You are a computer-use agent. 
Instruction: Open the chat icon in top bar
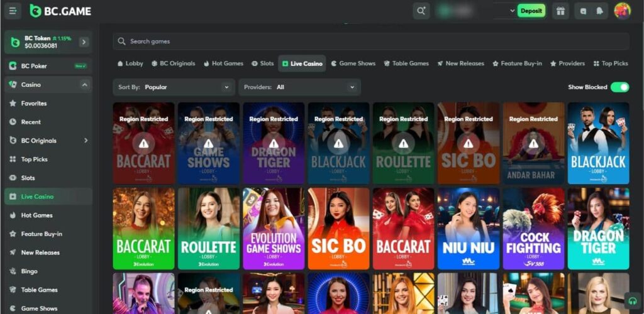(x=583, y=11)
